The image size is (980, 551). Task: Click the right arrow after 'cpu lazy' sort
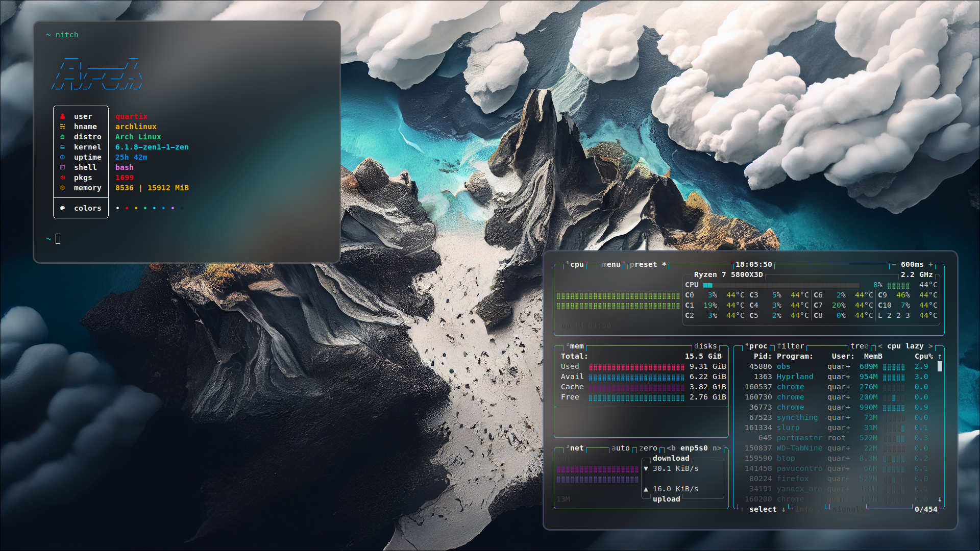tap(930, 346)
